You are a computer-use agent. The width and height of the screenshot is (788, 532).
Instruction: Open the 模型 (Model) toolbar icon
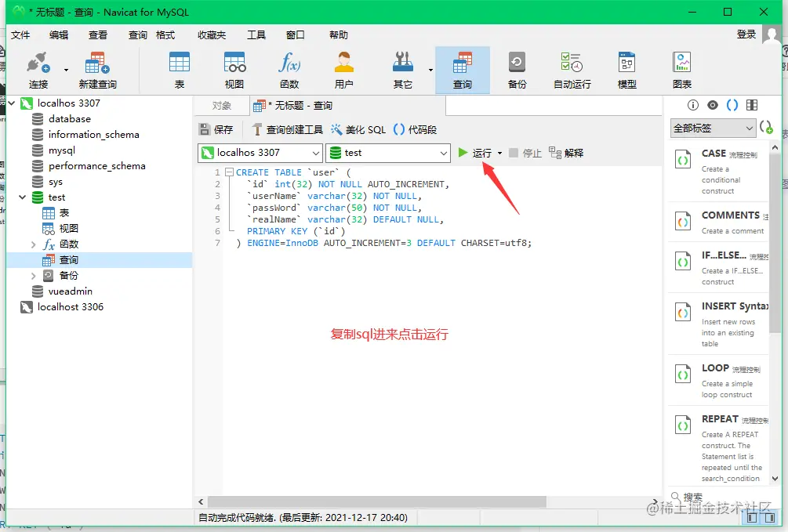click(x=626, y=70)
